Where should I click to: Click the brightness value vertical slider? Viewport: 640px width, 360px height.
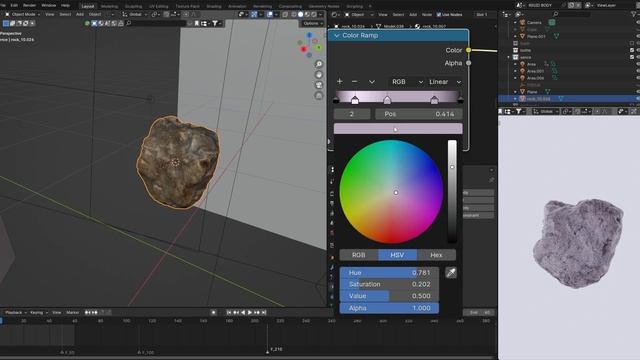tap(452, 191)
